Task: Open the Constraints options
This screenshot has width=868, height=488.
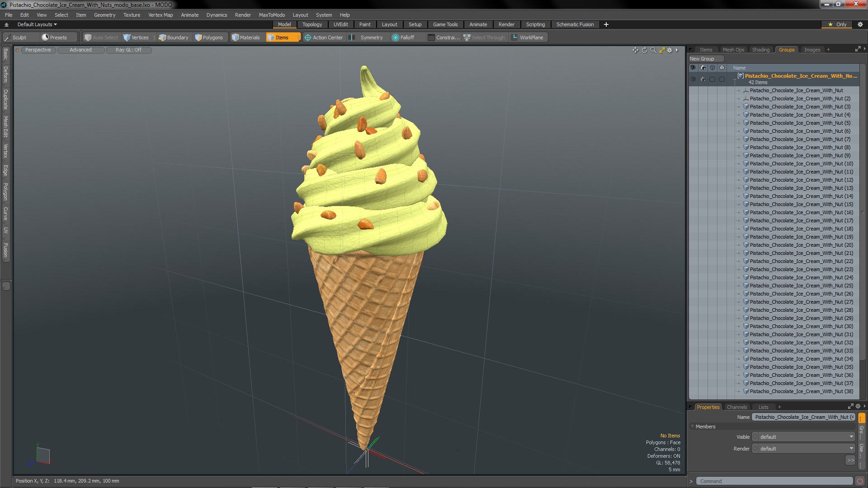Action: click(x=443, y=38)
